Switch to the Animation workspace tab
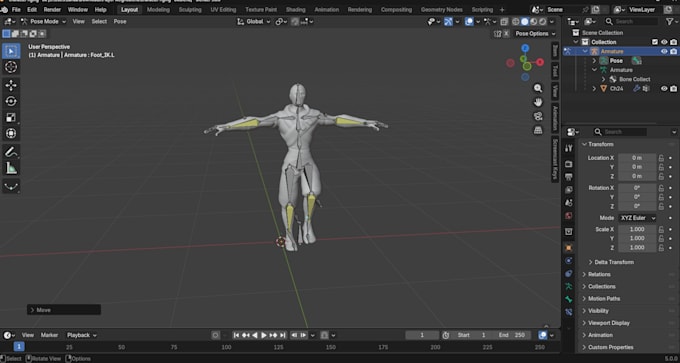 point(327,10)
